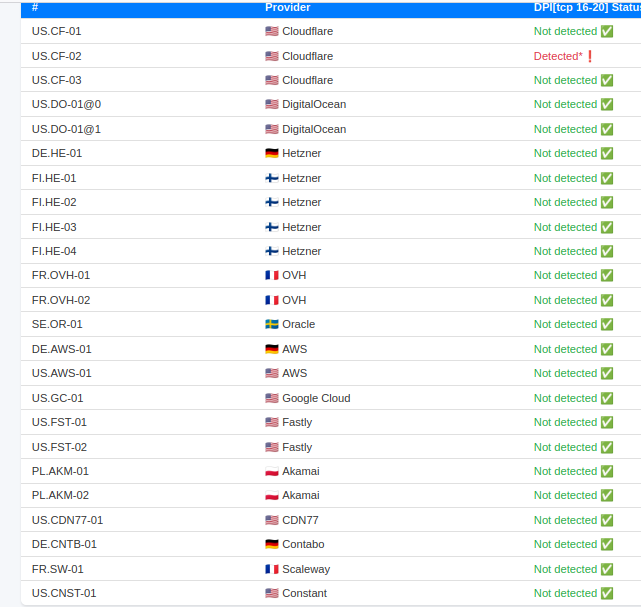Click Not detected status in the PL.AKM-01 row
The height and width of the screenshot is (607, 641).
[565, 472]
